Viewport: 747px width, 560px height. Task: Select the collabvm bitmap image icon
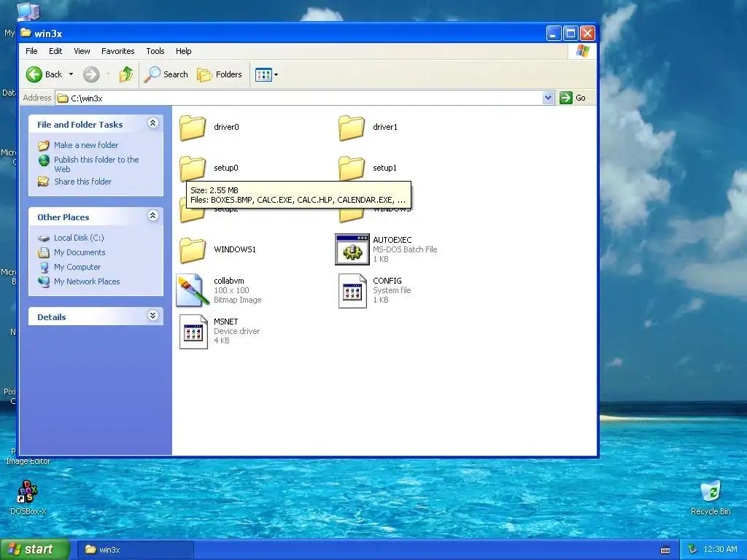tap(193, 290)
